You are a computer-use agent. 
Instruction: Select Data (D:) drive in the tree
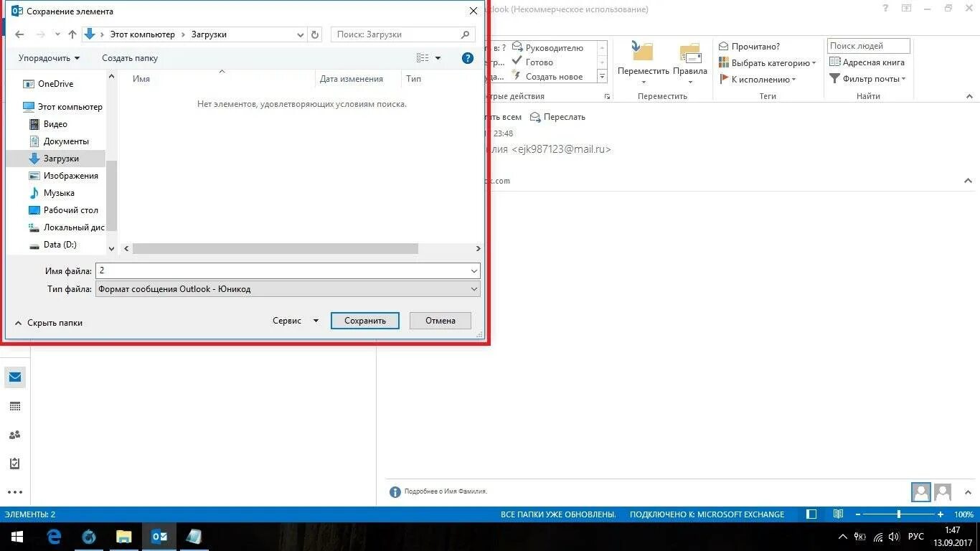(52, 245)
